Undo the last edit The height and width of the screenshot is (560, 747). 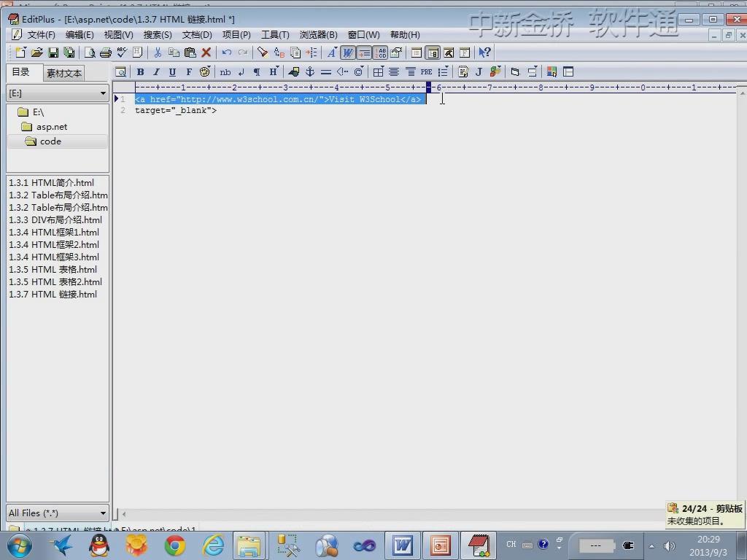[x=227, y=52]
